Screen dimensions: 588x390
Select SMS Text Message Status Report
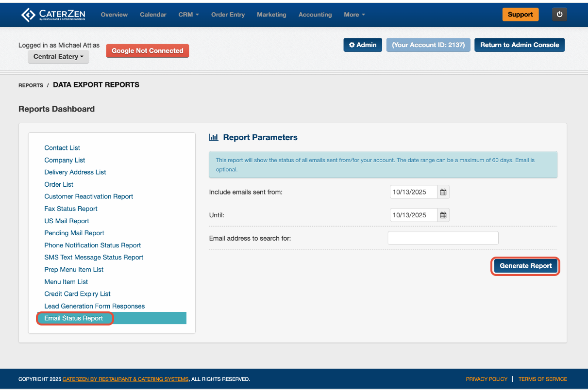tap(94, 258)
